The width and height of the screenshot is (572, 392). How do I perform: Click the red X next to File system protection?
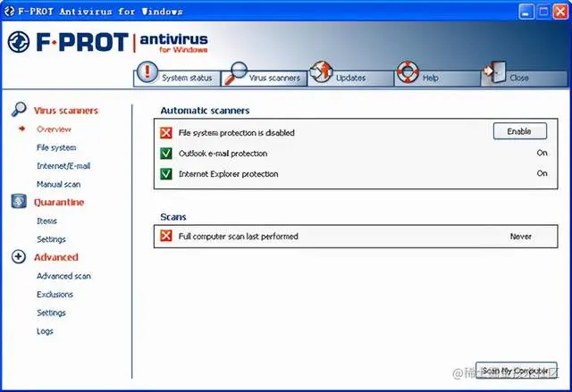pos(166,133)
